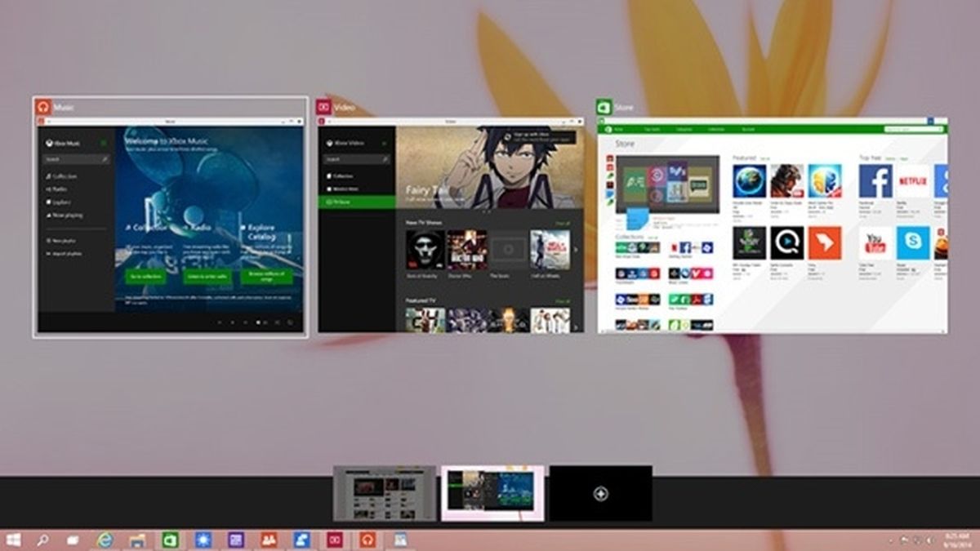Image resolution: width=980 pixels, height=551 pixels.
Task: Open the People app from the taskbar
Action: [269, 539]
